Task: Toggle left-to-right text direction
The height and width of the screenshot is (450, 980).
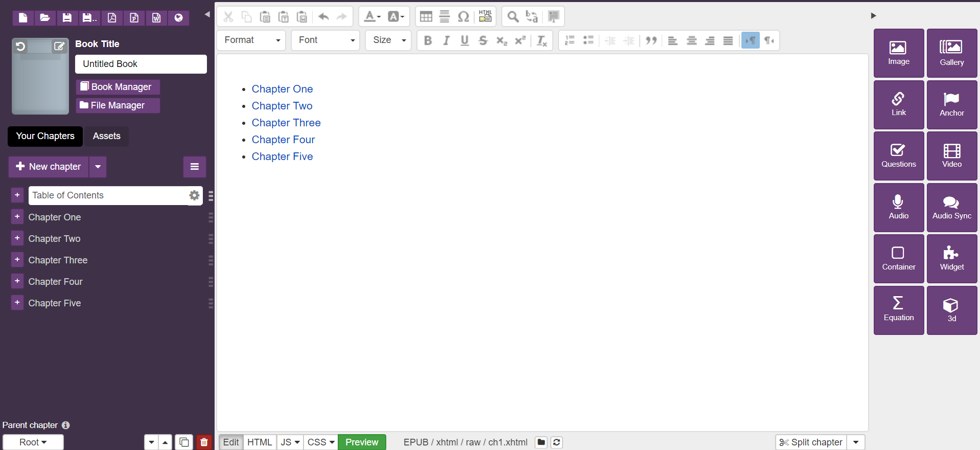Action: pos(750,40)
